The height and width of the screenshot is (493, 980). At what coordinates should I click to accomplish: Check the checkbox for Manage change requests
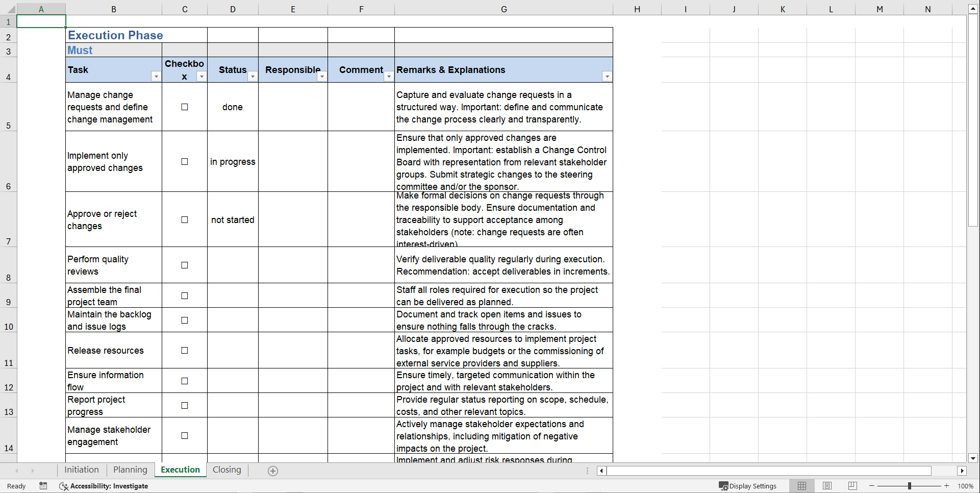point(185,107)
